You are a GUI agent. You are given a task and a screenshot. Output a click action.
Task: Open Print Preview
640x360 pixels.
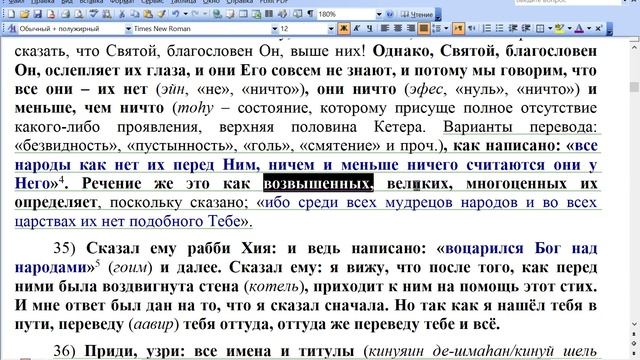point(79,14)
